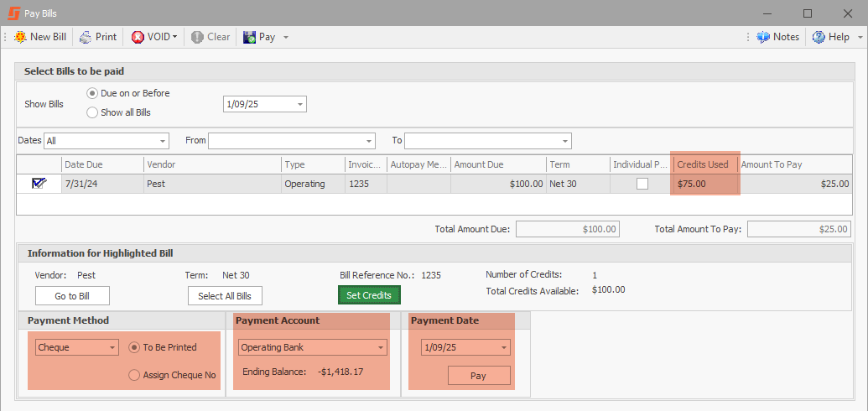Open the Payment Method Cheque dropdown
This screenshot has width=868, height=411.
click(x=112, y=347)
